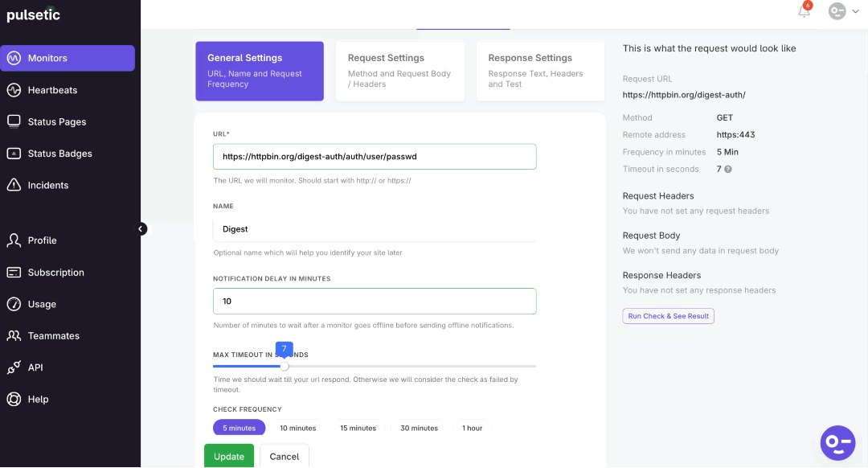Select the 30 minutes check frequency
Screen dimensions: 868x468
(419, 428)
